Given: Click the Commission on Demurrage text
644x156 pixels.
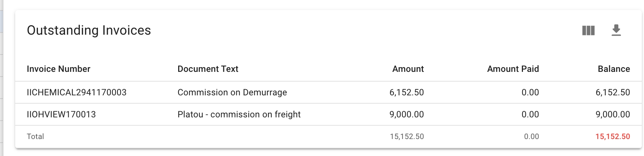Looking at the screenshot, I should click(x=232, y=92).
